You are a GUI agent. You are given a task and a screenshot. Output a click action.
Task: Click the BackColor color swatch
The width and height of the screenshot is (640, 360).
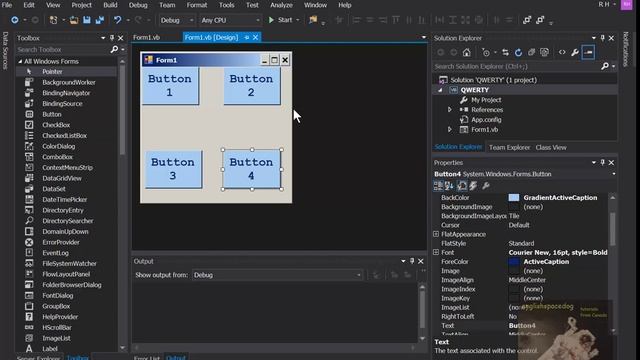[514, 198]
